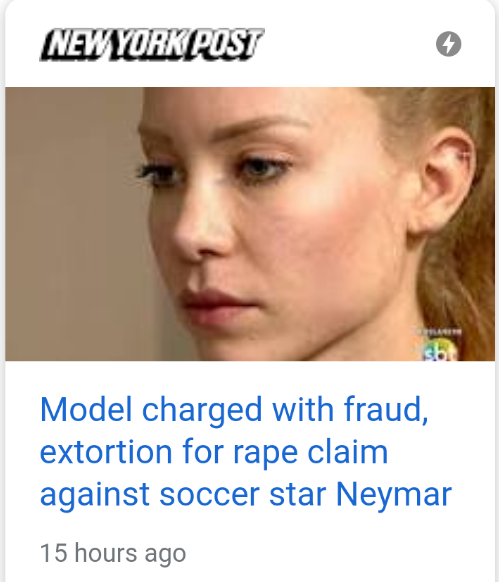Click the gray circle with the lightning symbol

tap(449, 44)
